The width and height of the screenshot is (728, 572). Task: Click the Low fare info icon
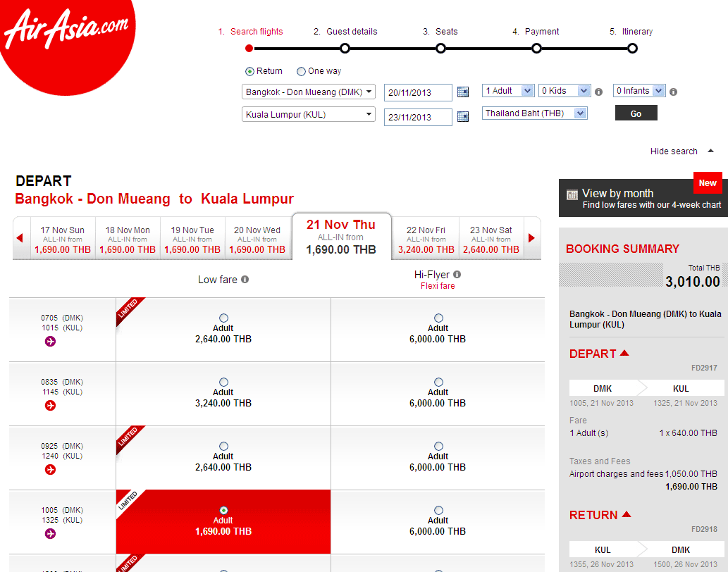[245, 279]
